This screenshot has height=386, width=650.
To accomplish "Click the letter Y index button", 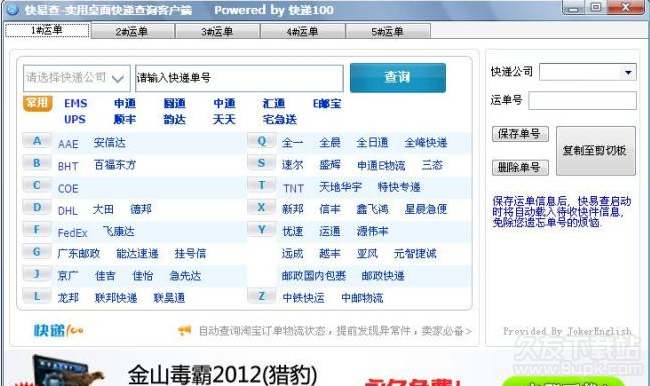I will pyautogui.click(x=262, y=230).
